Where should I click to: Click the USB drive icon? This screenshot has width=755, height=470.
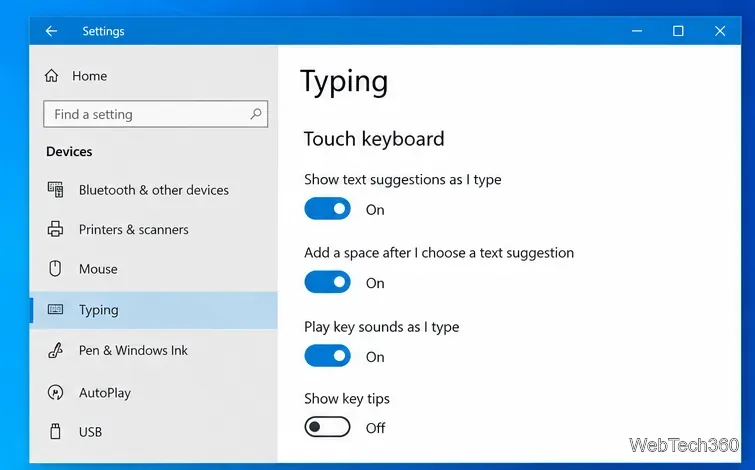[55, 431]
